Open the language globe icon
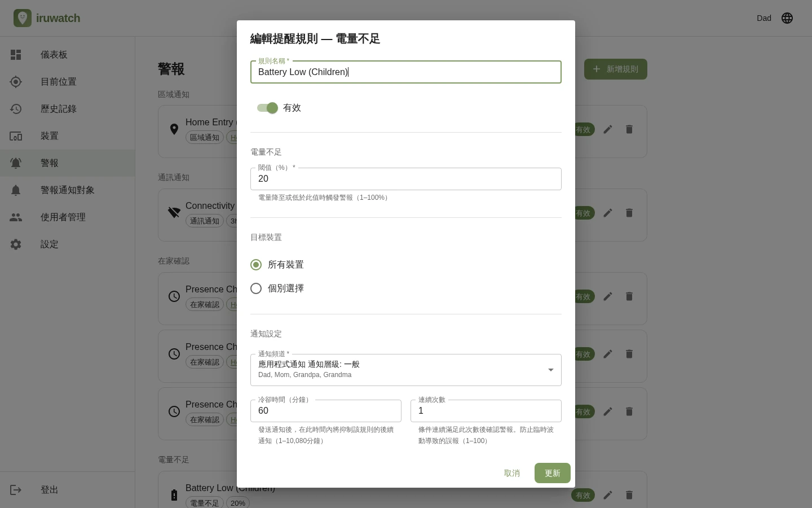 click(787, 18)
